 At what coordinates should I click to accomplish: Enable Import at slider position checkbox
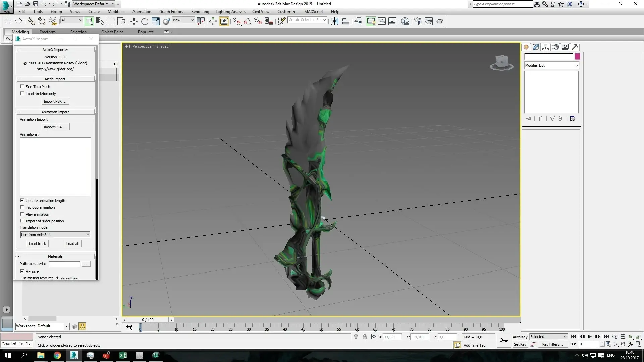click(x=22, y=221)
